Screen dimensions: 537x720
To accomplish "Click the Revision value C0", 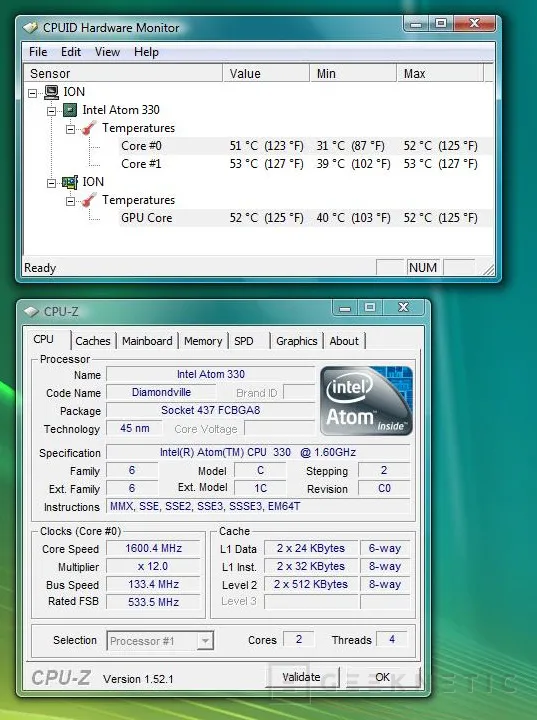I will click(x=384, y=489).
